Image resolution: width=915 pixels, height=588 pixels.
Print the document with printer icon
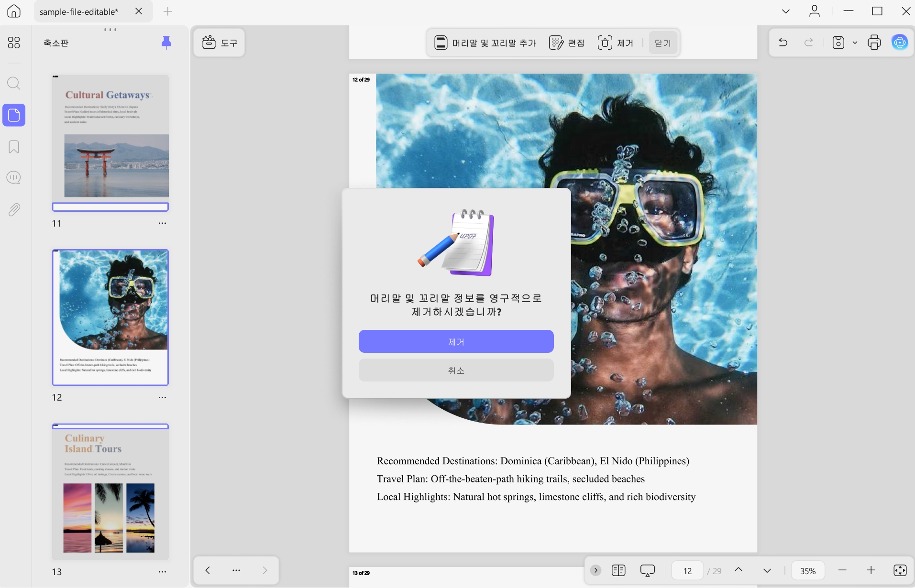874,43
